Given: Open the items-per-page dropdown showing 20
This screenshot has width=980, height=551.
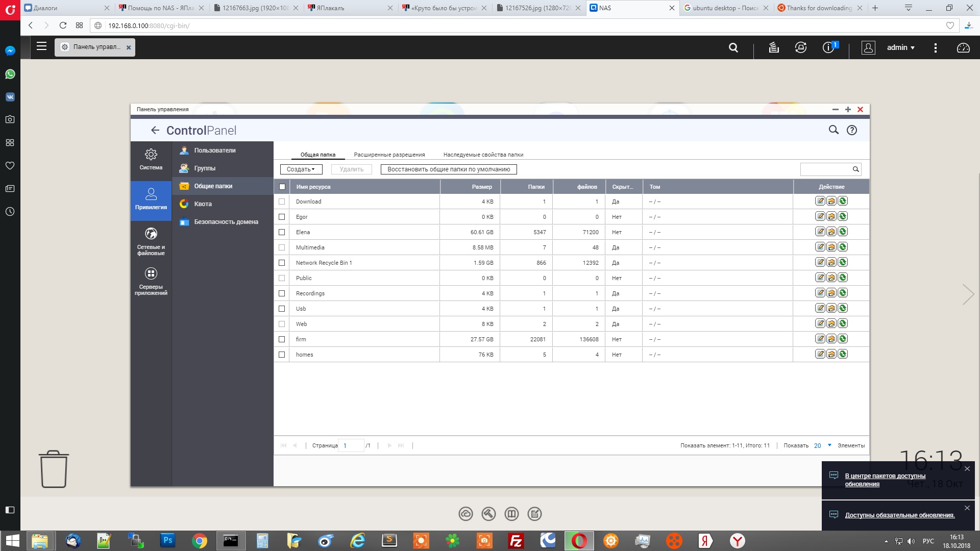Looking at the screenshot, I should [x=822, y=445].
